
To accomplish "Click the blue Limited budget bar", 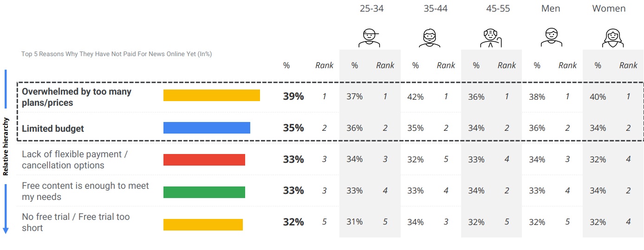I will click(x=207, y=128).
